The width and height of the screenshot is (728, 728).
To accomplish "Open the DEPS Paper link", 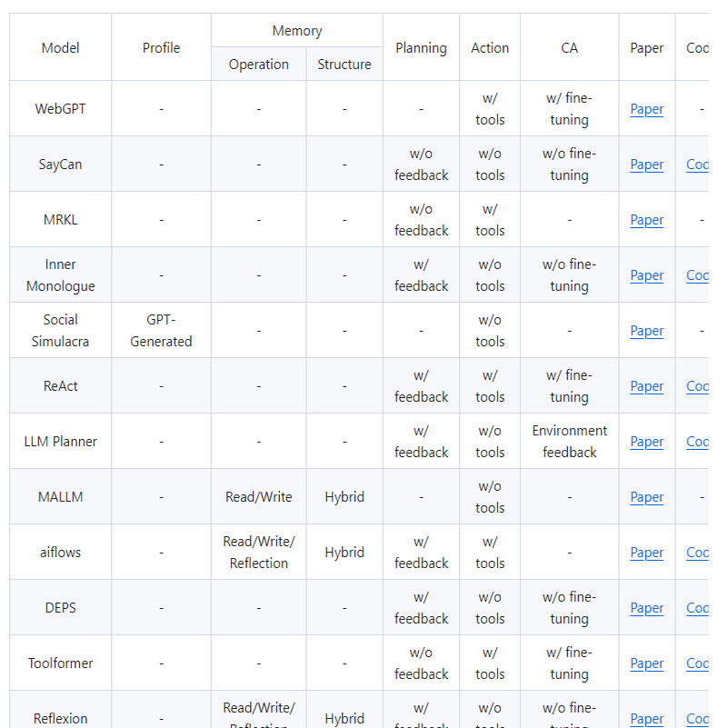I will (646, 608).
